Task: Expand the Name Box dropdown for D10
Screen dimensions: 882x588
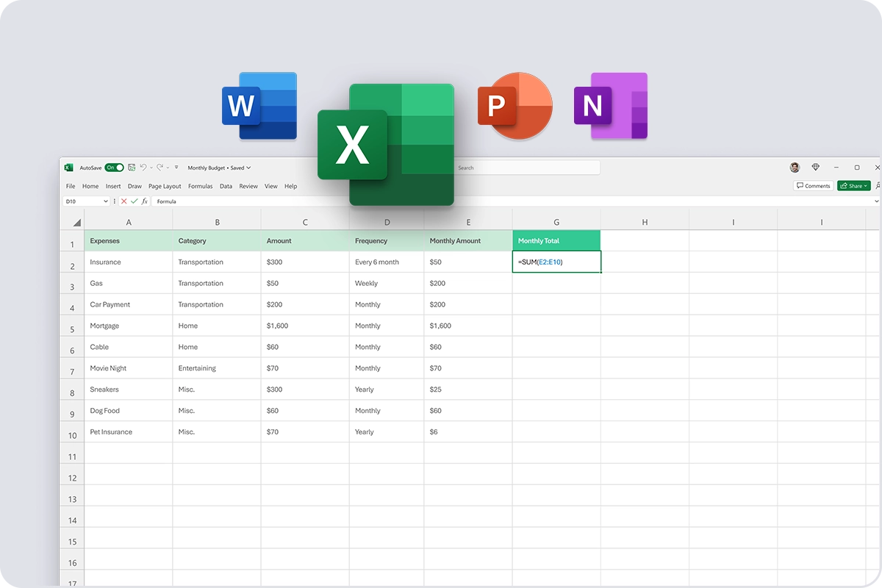Action: [x=106, y=201]
